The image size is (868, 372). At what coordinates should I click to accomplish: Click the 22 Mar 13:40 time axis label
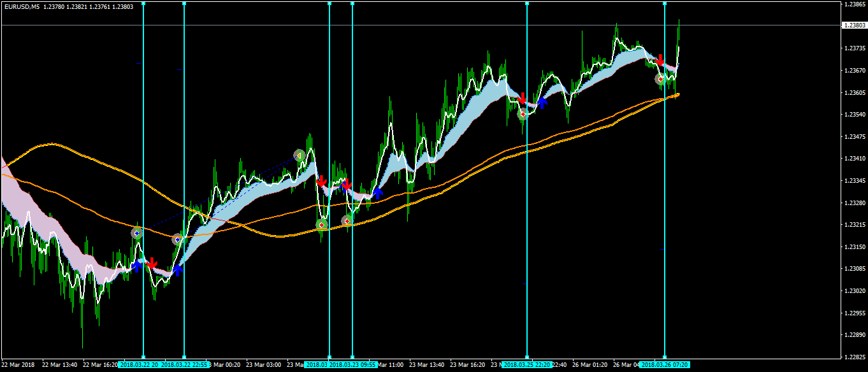(59, 365)
